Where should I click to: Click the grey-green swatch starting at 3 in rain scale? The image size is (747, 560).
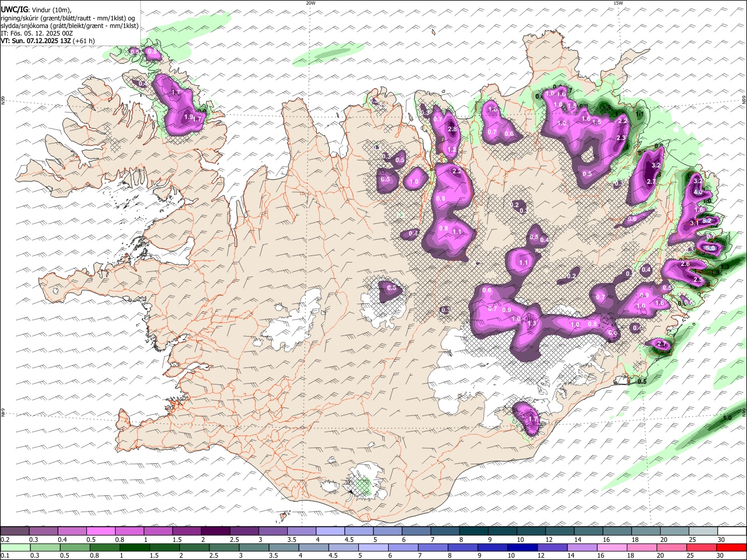pos(254,548)
